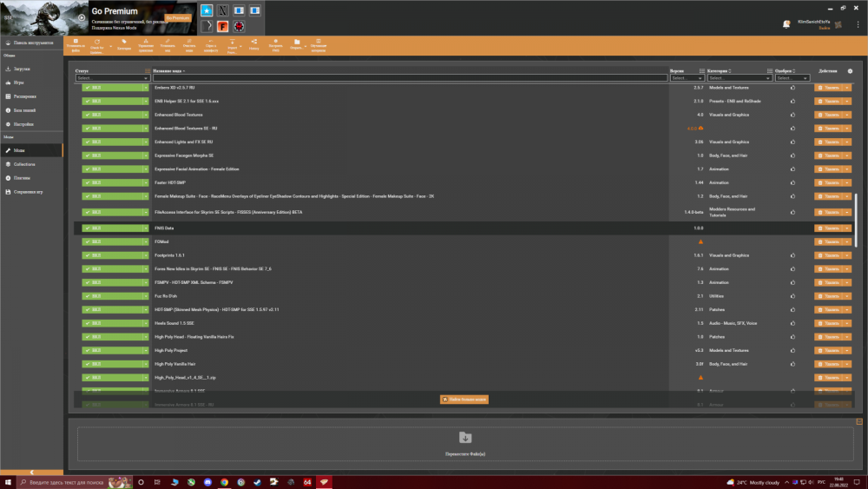Screen dimensions: 868x489
Task: Sort by 'Название мода' column header
Action: click(x=168, y=71)
